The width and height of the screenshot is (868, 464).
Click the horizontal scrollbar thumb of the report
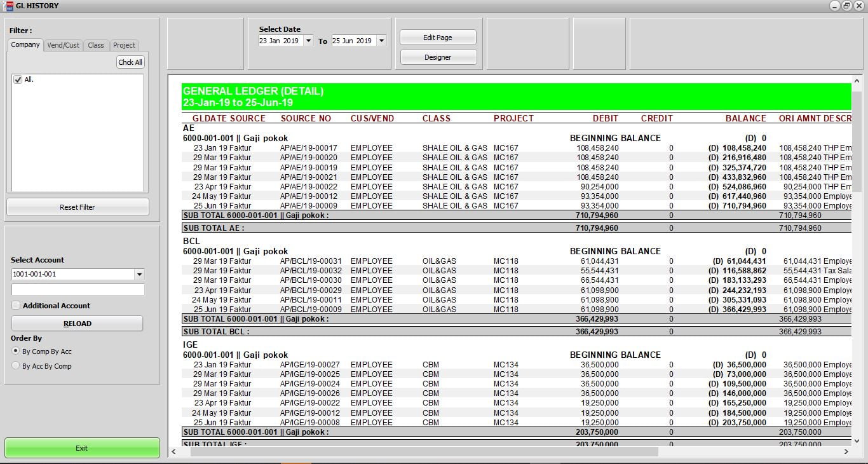424,451
